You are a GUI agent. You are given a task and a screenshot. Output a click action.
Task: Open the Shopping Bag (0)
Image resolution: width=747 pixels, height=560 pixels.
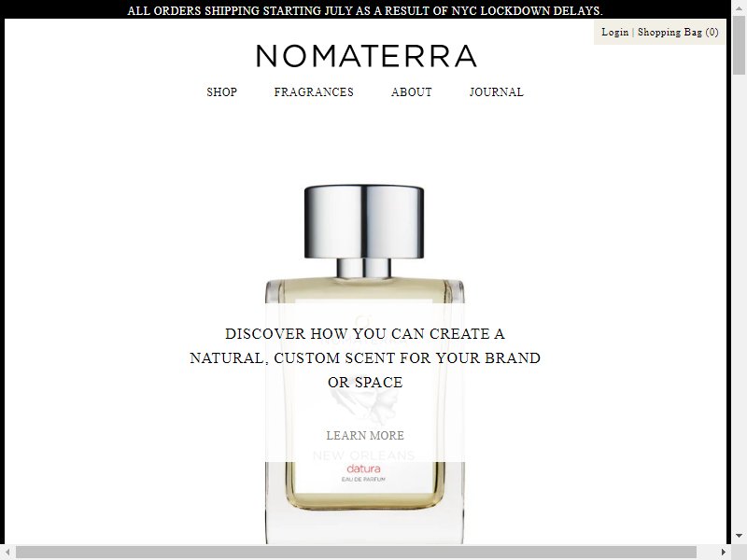[x=678, y=32]
